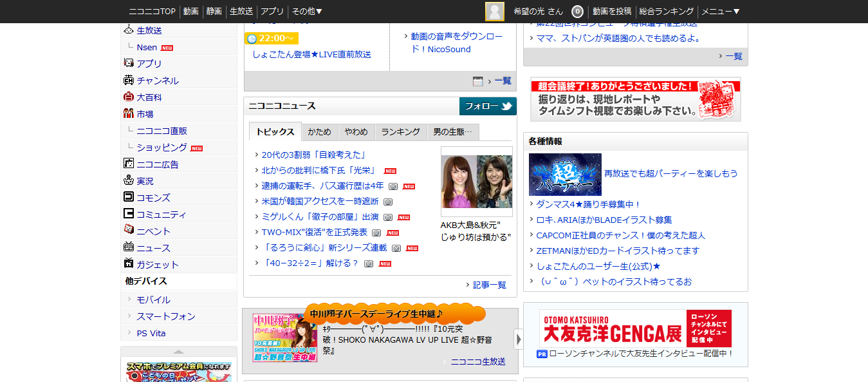Open the Nsen sidebar link
The image size is (868, 382).
point(147,47)
